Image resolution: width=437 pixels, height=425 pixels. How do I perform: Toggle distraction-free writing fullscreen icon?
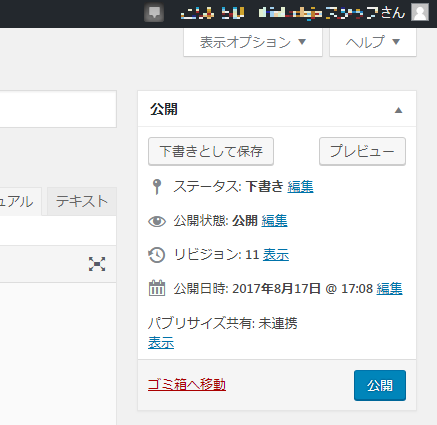point(97,264)
